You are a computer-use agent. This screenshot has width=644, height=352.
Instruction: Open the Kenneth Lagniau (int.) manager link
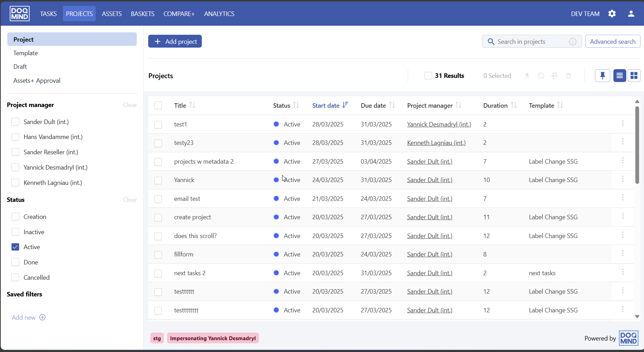(x=436, y=143)
